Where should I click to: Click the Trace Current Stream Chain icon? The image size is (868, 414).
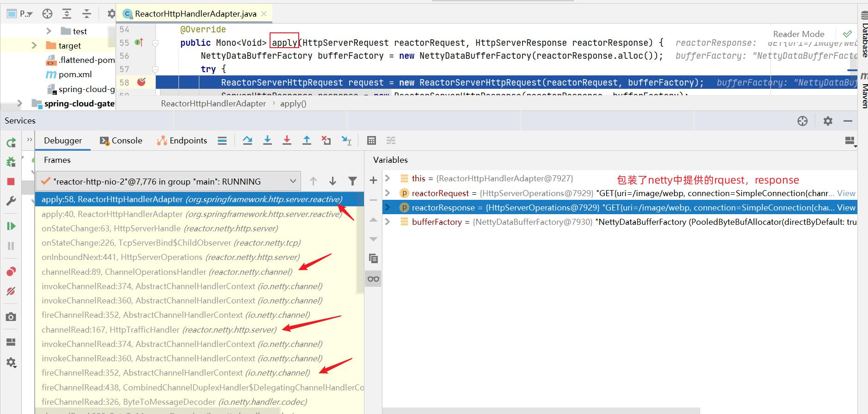391,141
